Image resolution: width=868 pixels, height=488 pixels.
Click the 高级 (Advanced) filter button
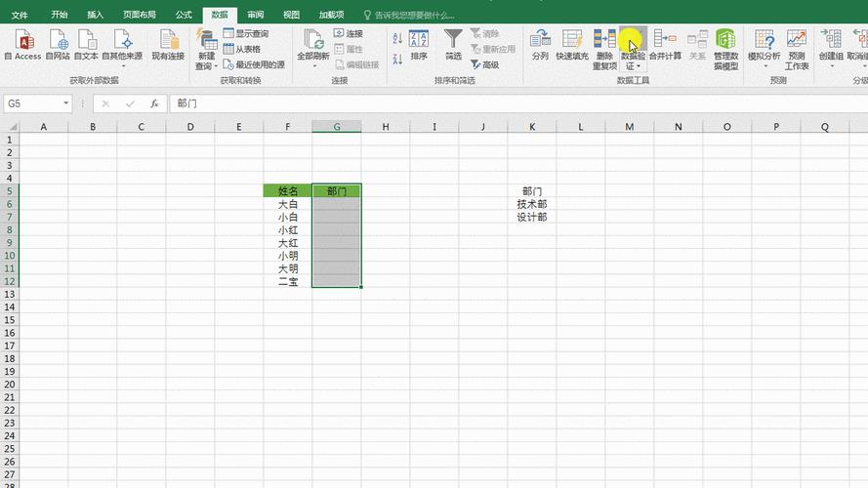(484, 64)
